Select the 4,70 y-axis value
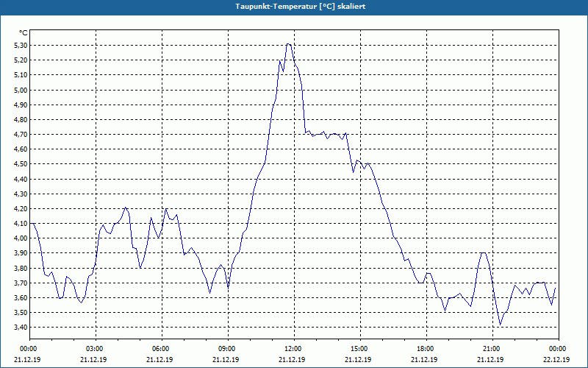The height and width of the screenshot is (368, 588). click(21, 135)
